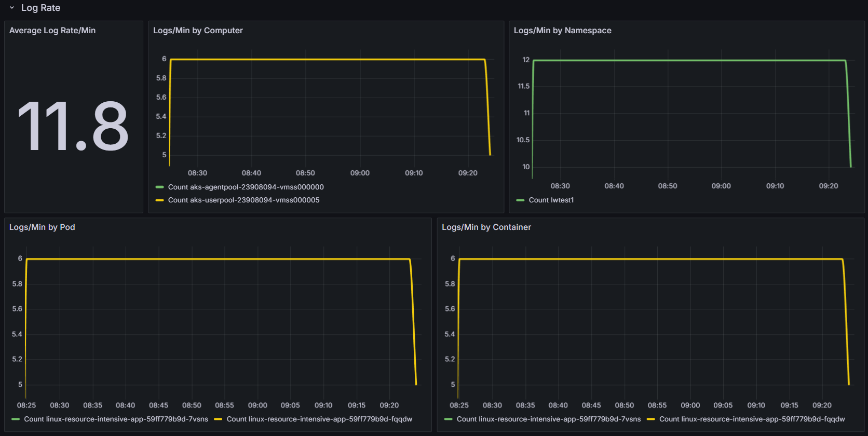Change green color swatch of agentpool series
868x436 pixels.
[160, 187]
